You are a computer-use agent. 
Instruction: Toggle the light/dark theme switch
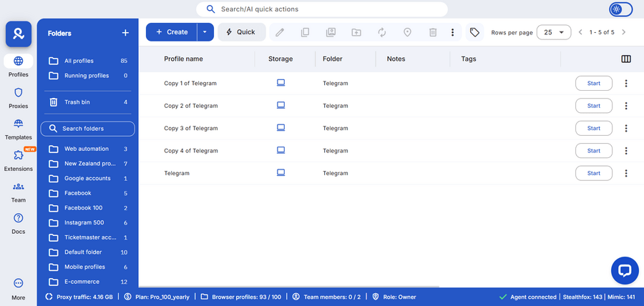(x=620, y=9)
